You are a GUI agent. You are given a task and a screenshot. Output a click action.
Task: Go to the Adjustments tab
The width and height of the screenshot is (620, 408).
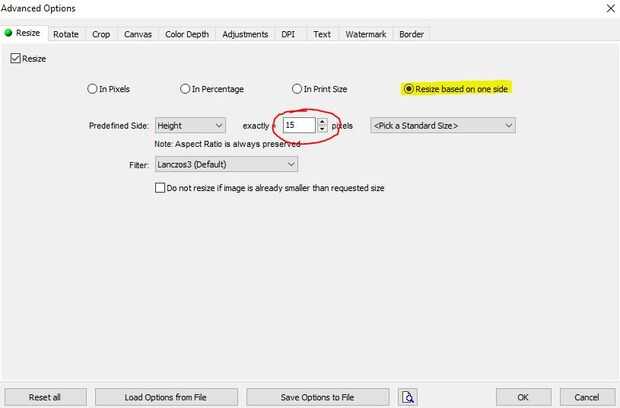coord(245,34)
